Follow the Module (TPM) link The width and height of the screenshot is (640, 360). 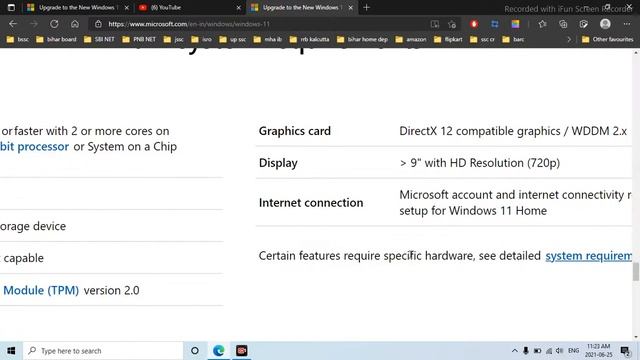41,290
